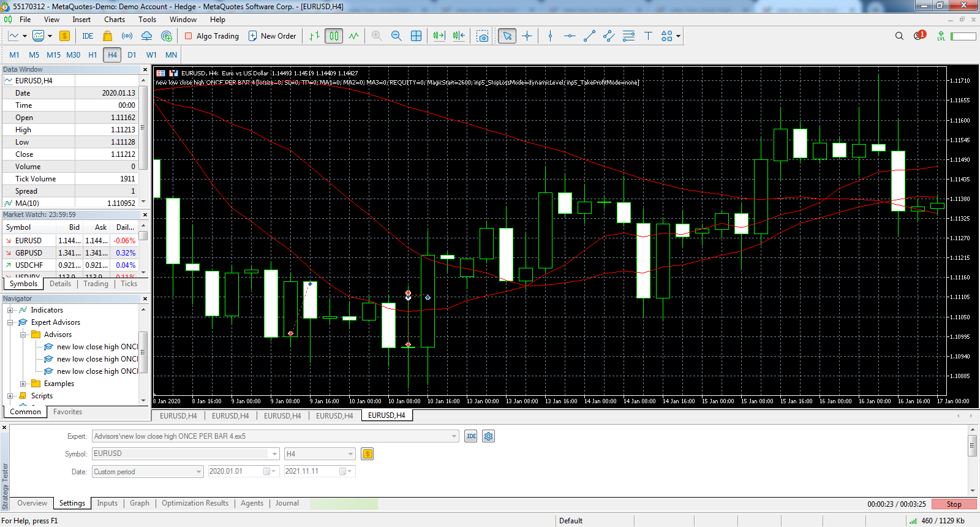This screenshot has height=527, width=980.
Task: Enable chart shift from the right edge
Action: click(x=459, y=36)
